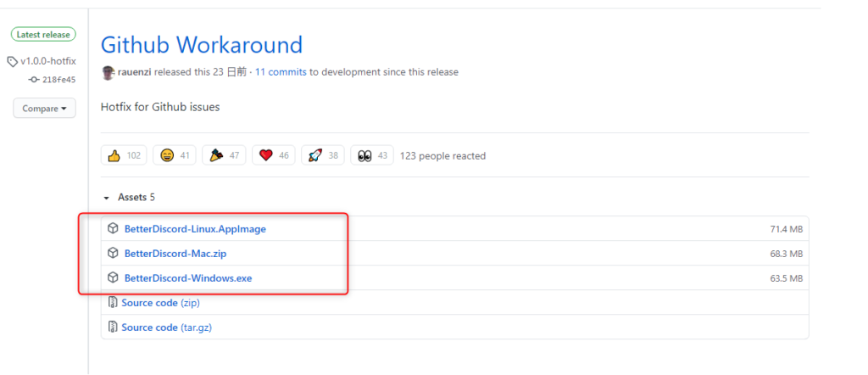Open commit 218fe45
Image resolution: width=868 pixels, height=375 pixels.
58,80
